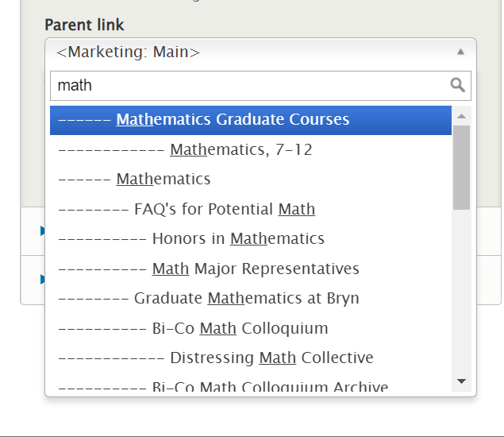The width and height of the screenshot is (504, 437).
Task: Click the results list scrollbar thumb
Action: [461, 167]
